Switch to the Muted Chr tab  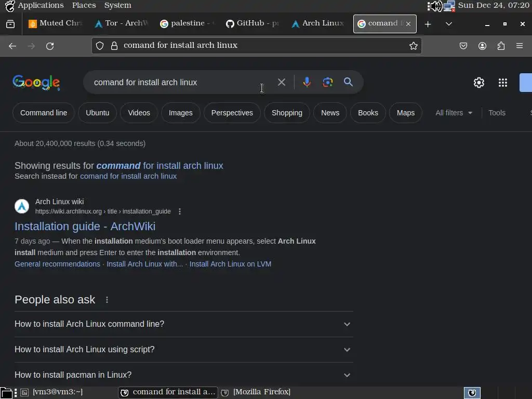(x=56, y=23)
